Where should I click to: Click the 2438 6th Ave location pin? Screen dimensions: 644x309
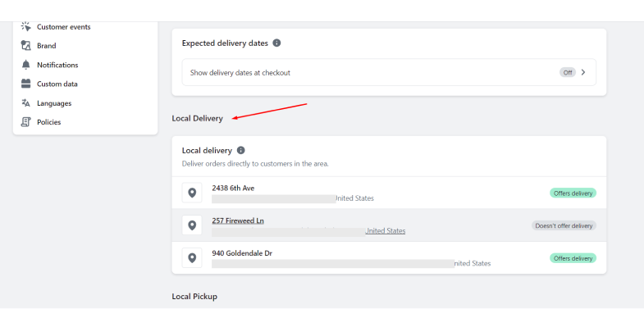click(192, 193)
